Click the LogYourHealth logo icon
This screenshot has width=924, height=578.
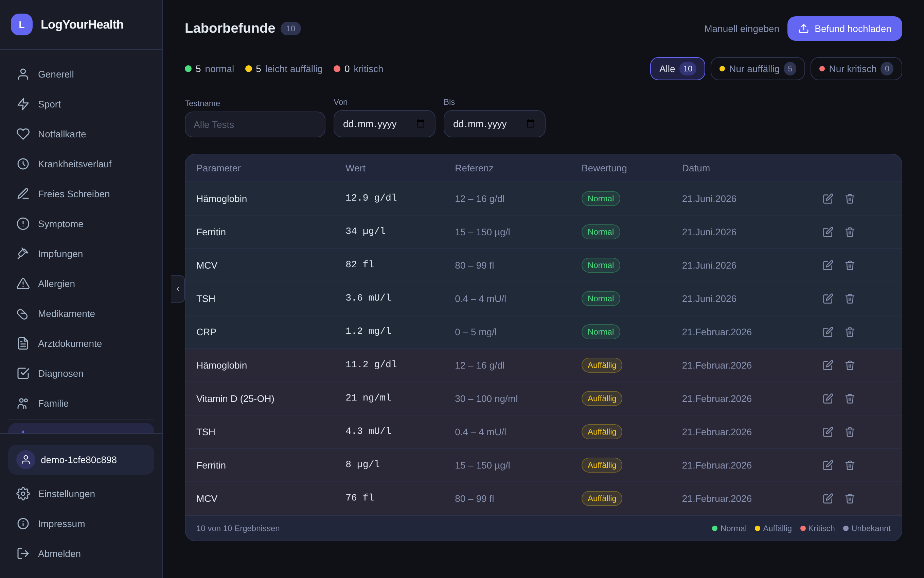tap(22, 24)
